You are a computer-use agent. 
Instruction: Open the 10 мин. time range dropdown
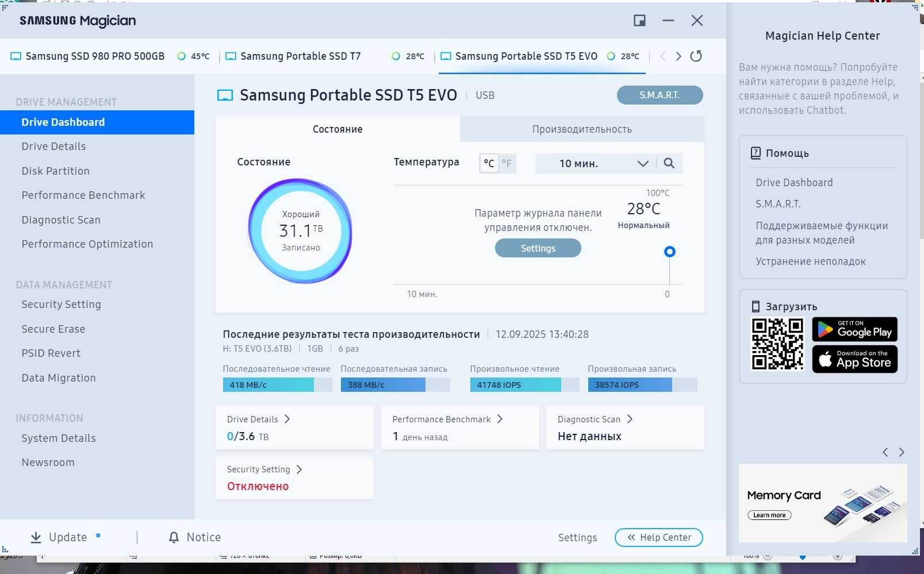click(x=596, y=163)
